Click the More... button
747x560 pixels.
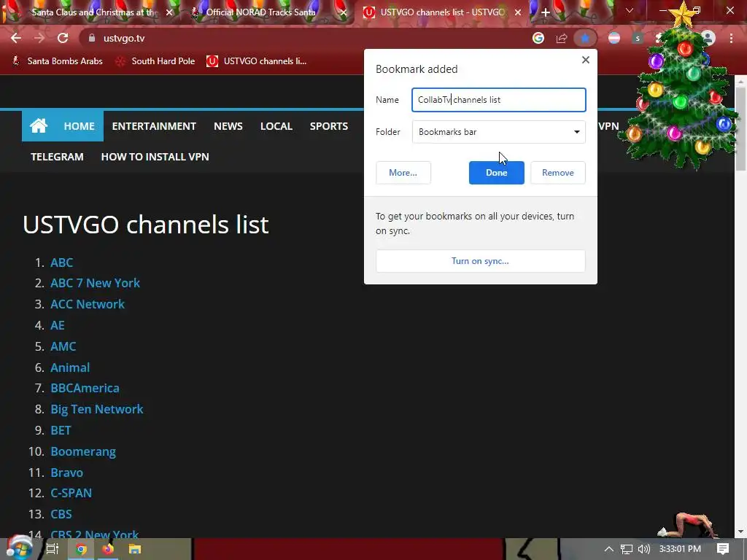coord(403,173)
